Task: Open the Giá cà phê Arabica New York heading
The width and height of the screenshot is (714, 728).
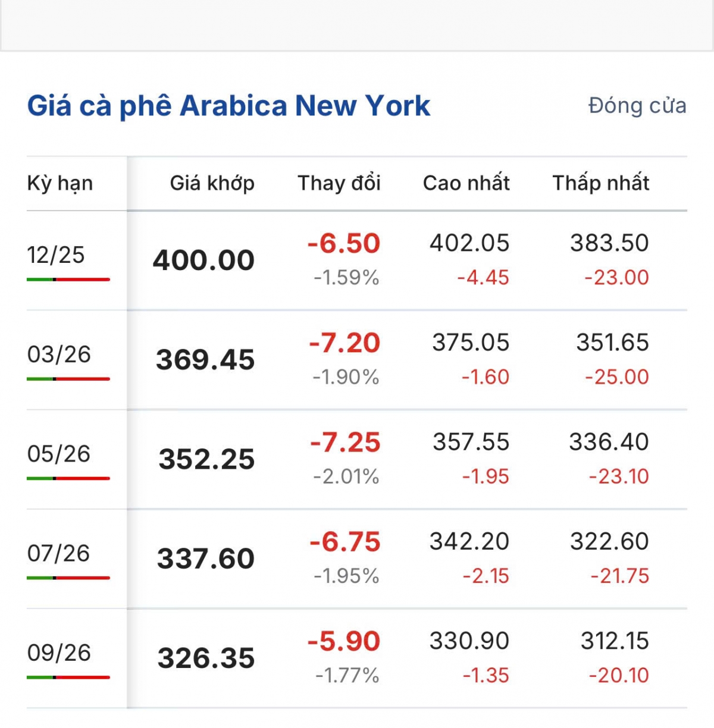Action: tap(228, 106)
